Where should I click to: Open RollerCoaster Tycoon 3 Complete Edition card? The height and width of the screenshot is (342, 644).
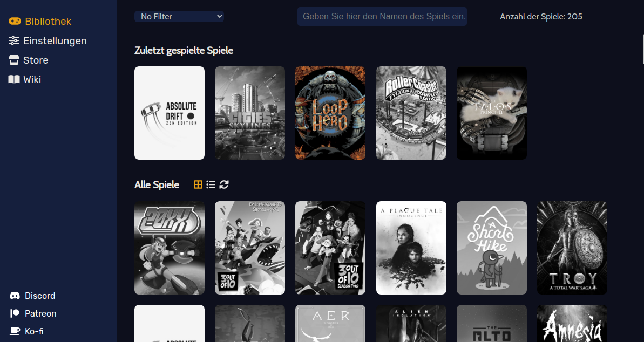point(411,113)
